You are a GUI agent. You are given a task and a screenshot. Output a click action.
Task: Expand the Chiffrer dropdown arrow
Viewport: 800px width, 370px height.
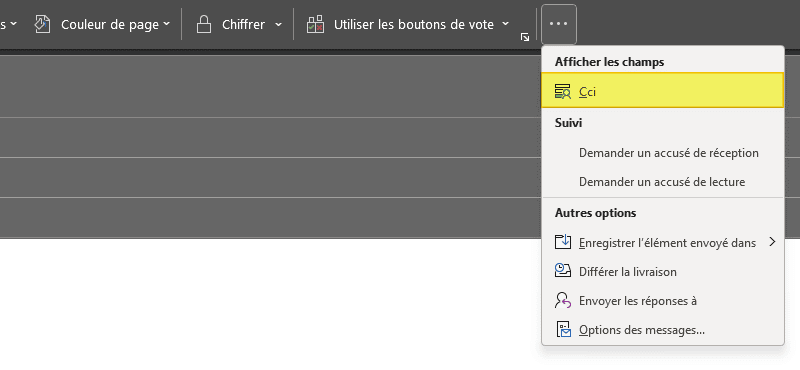tap(278, 24)
